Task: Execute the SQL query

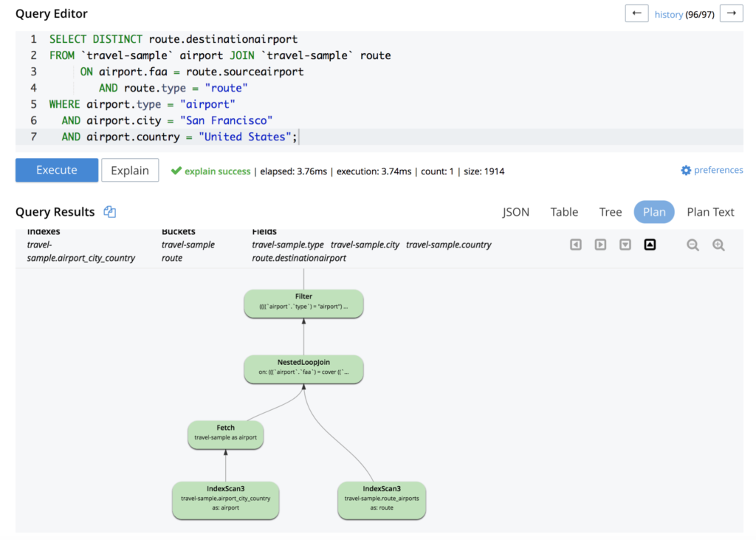Action: click(x=56, y=170)
